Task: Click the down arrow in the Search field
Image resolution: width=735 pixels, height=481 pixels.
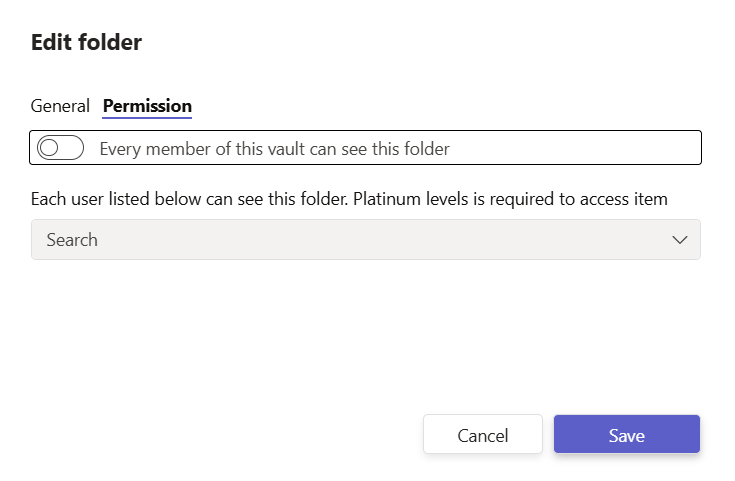Action: tap(680, 240)
